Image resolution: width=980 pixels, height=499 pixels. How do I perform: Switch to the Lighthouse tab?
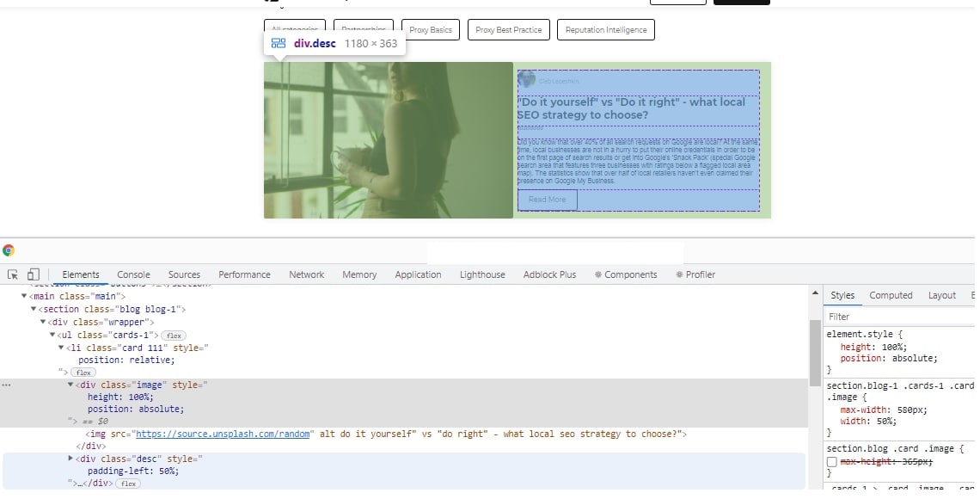tap(482, 274)
